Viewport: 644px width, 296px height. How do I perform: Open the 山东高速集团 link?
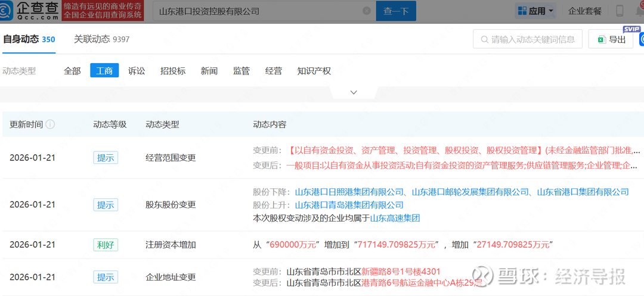[x=395, y=218]
